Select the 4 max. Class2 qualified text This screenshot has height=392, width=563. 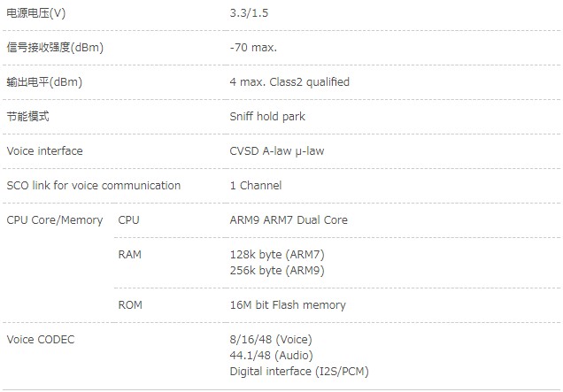click(289, 81)
